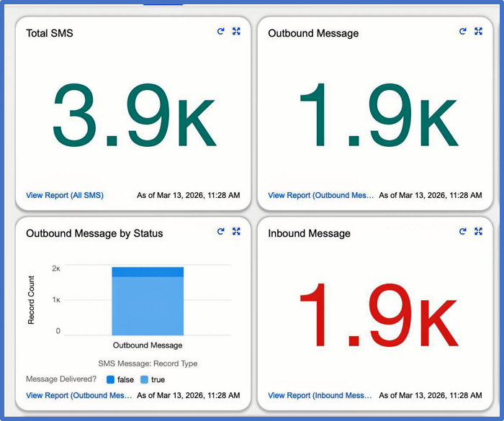Expand the Total SMS widget
504x421 pixels.
236,31
